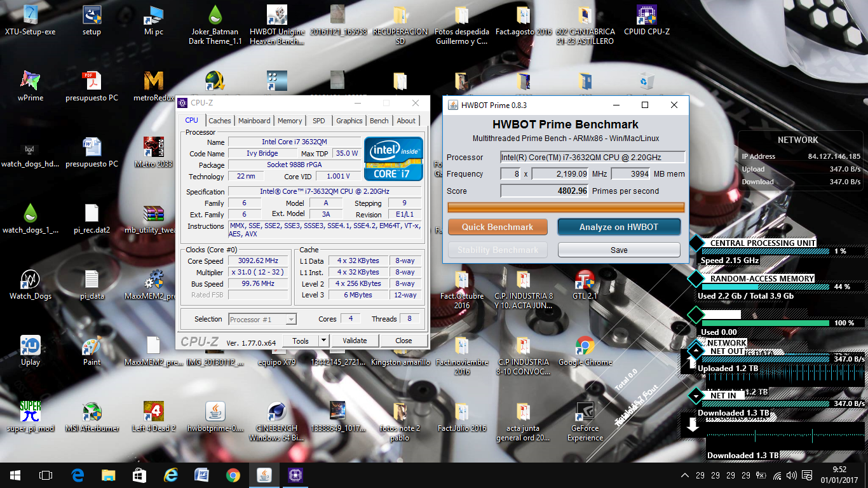Open Fact.agosto 2016 folder icon
This screenshot has width=868, height=488.
click(x=524, y=20)
